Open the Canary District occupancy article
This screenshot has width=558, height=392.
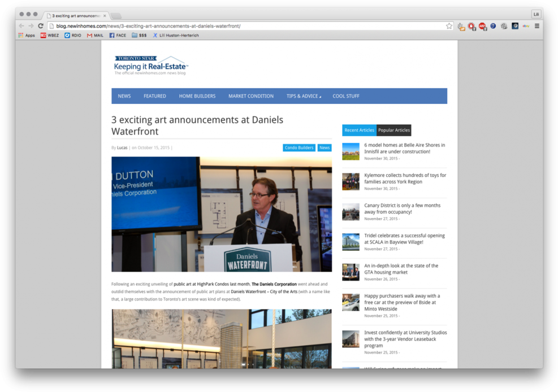pyautogui.click(x=402, y=208)
